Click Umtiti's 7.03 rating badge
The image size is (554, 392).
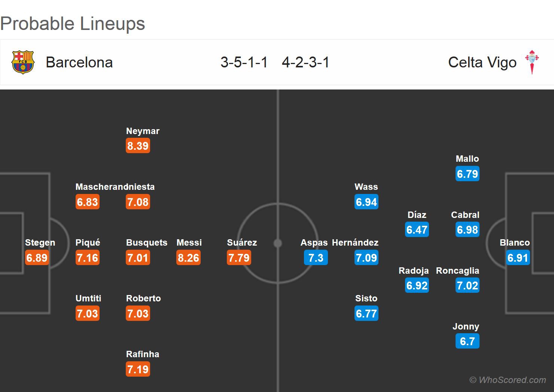click(x=88, y=313)
